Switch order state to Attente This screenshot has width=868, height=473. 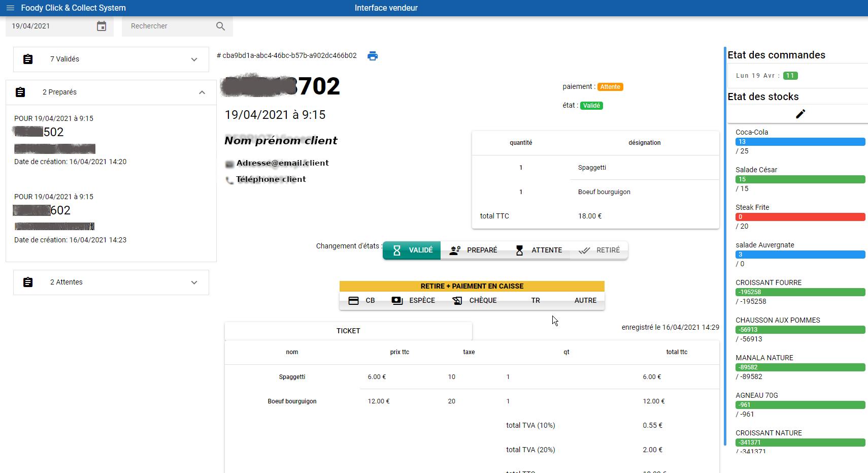(x=538, y=250)
